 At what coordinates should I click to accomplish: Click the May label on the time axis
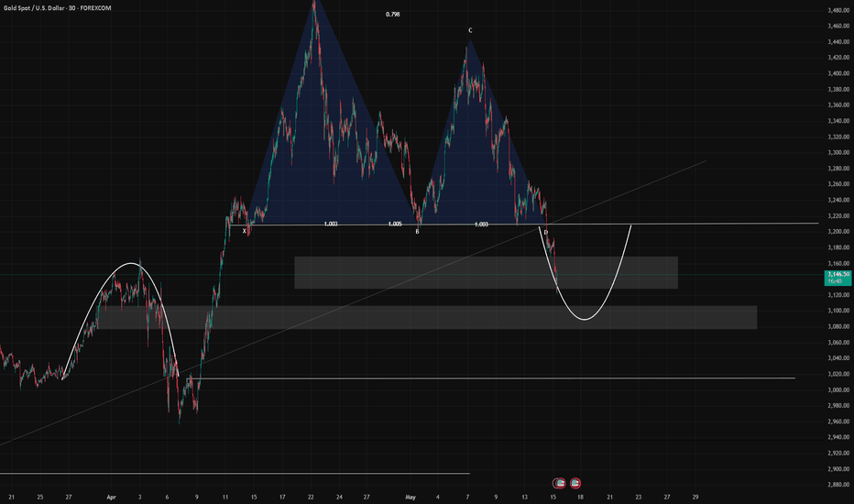coord(411,497)
